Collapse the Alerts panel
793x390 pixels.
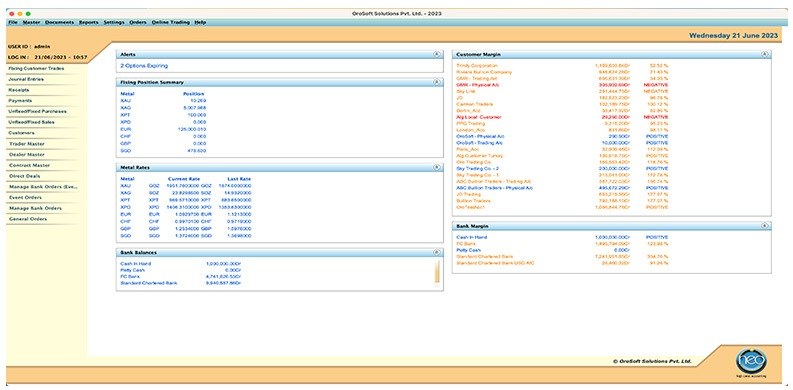pyautogui.click(x=436, y=54)
